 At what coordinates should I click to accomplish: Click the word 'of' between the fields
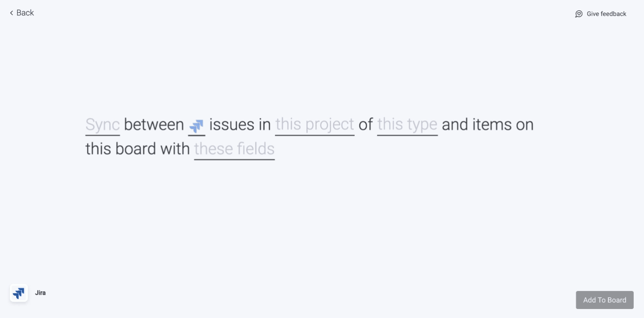[366, 125]
